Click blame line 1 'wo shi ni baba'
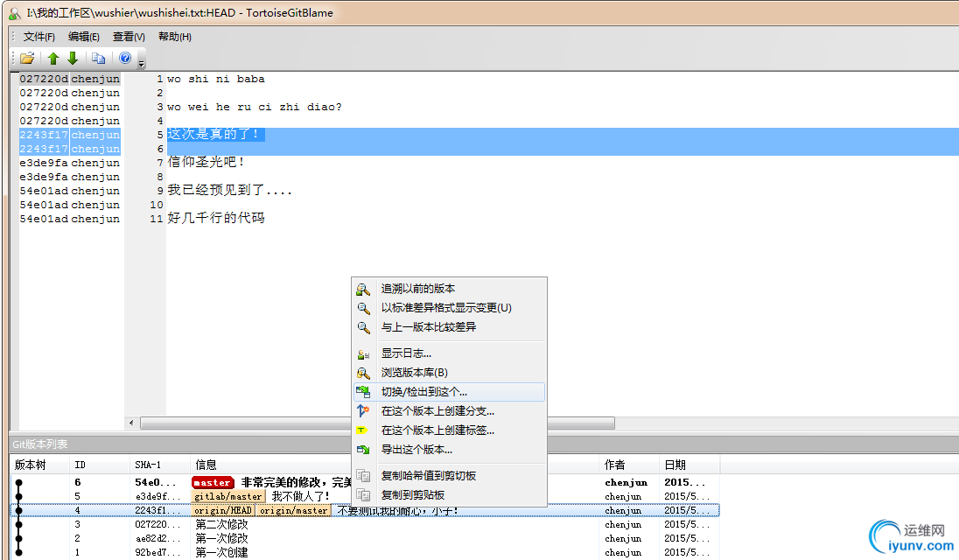The image size is (959, 560). coord(216,79)
